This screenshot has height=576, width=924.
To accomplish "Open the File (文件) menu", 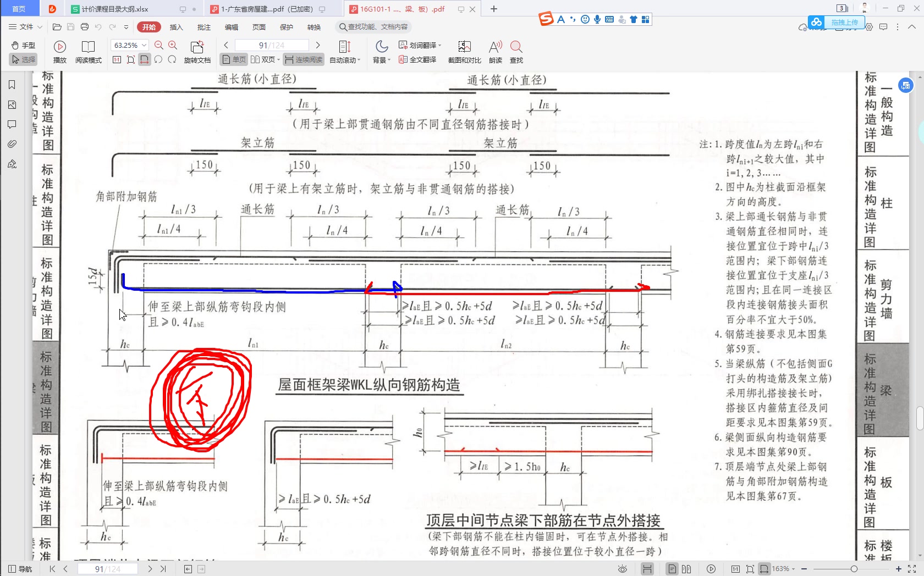I will click(21, 27).
